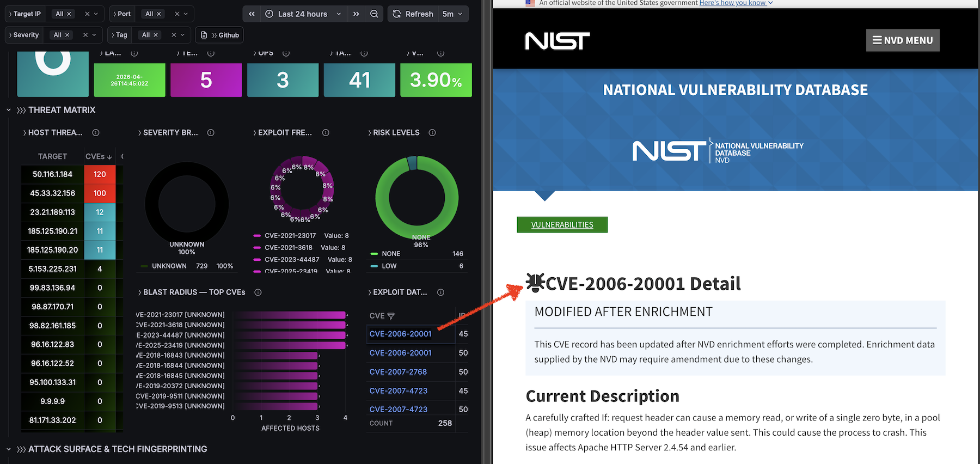Show info for the V... stat panel

pos(441,53)
